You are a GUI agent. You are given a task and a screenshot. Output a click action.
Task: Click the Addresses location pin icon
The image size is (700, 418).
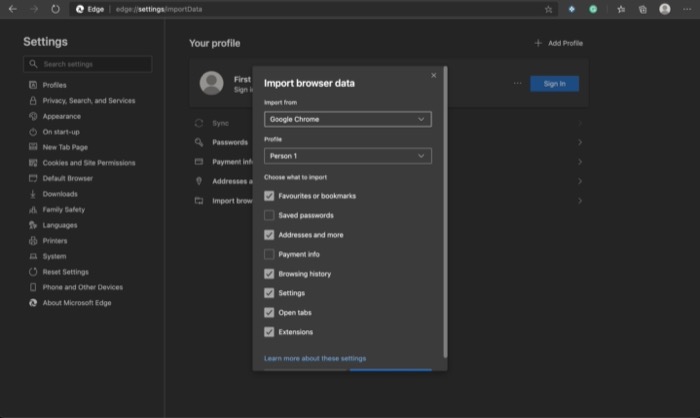199,181
